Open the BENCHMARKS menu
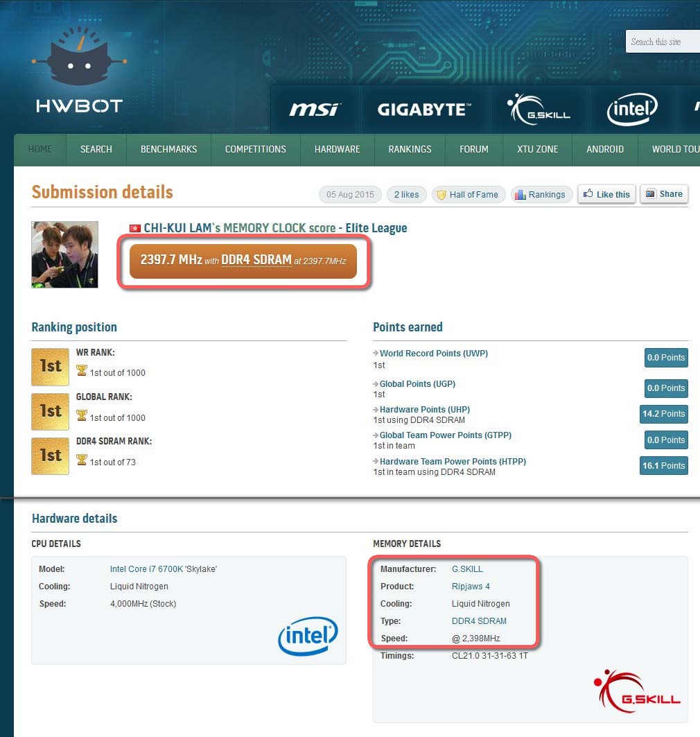Viewport: 700px width, 737px height. coord(168,149)
